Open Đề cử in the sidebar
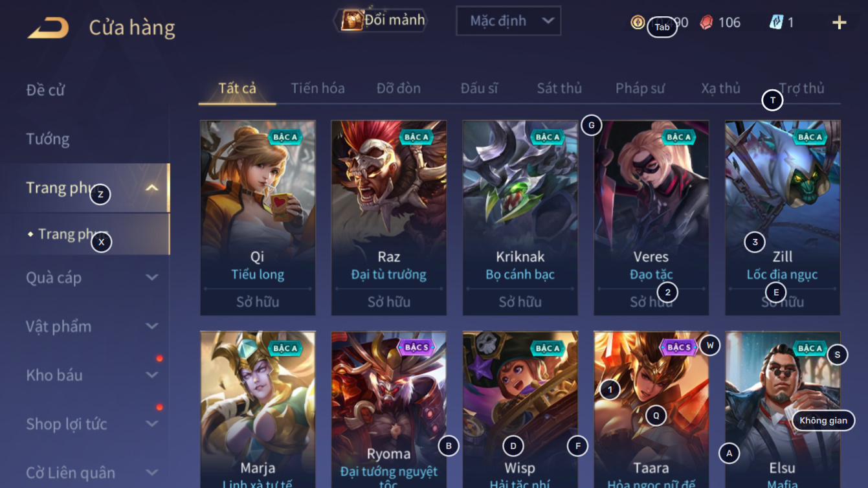Screen dimensions: 868x488 pyautogui.click(x=45, y=90)
